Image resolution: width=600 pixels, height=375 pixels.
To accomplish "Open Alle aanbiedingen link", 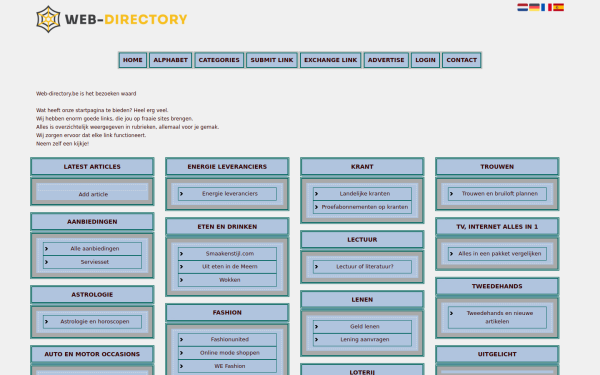I will click(x=95, y=249).
